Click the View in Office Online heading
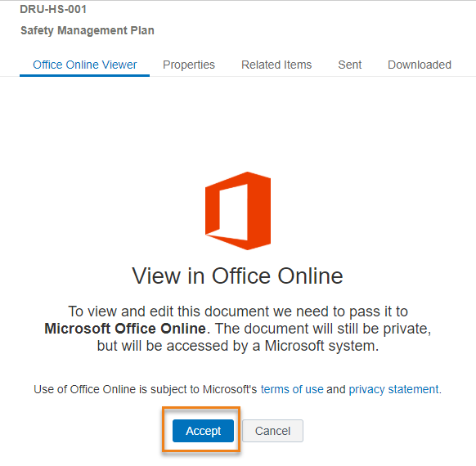 click(238, 276)
